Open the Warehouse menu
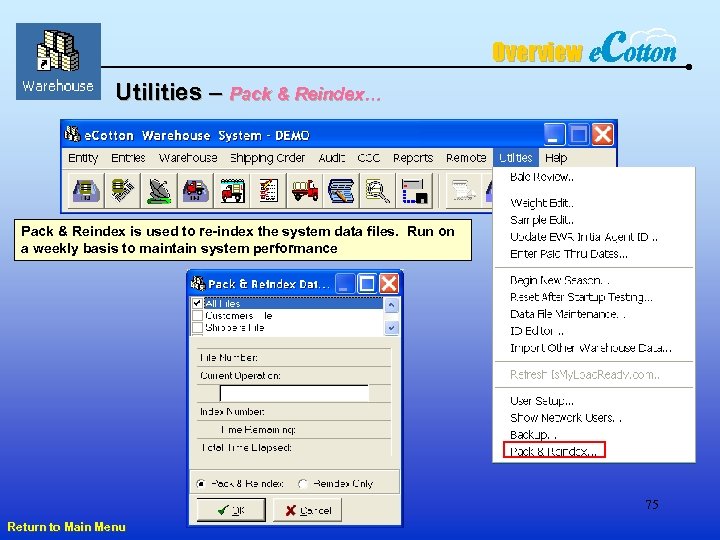 click(x=188, y=158)
